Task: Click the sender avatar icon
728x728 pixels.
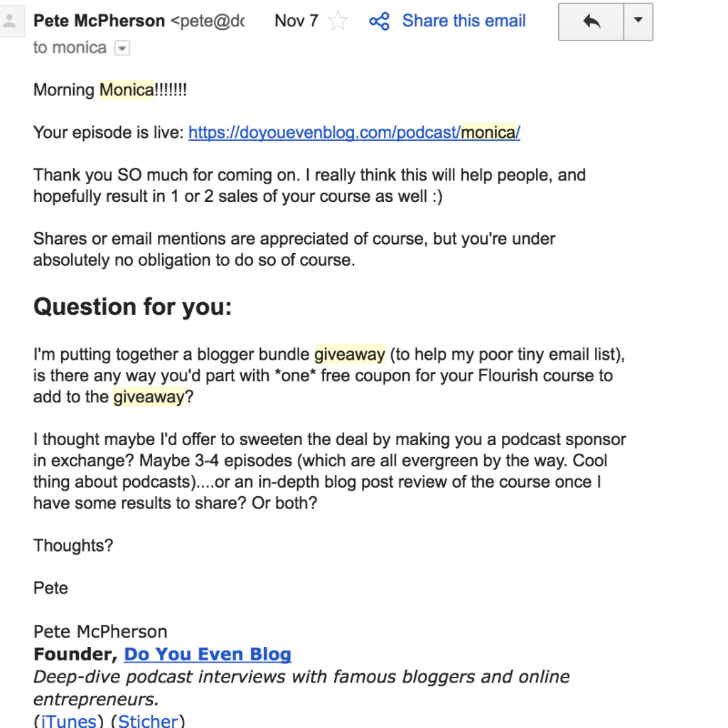Action: coord(10,21)
